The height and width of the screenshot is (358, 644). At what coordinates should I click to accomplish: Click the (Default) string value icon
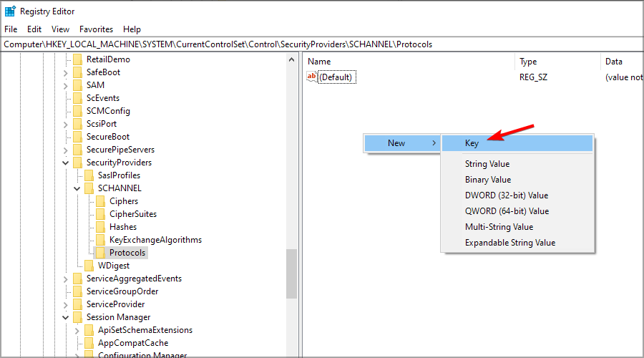pos(312,77)
